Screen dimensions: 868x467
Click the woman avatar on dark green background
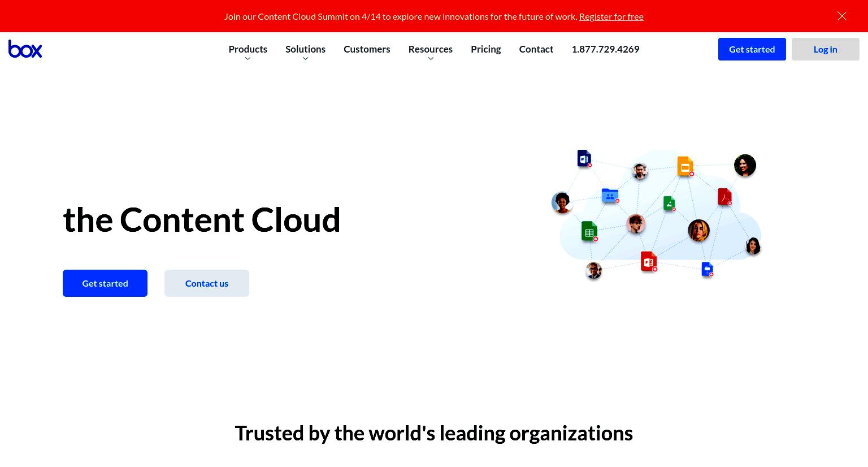(x=745, y=166)
